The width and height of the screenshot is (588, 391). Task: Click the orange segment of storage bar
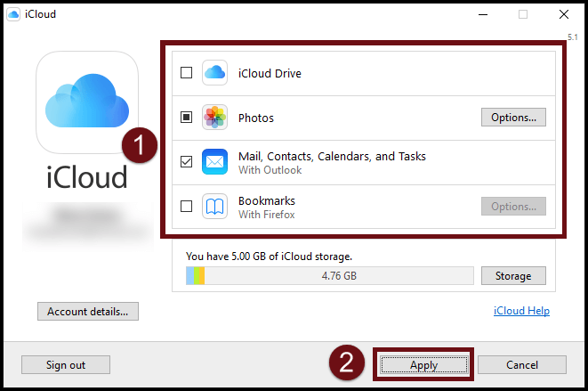pos(202,276)
